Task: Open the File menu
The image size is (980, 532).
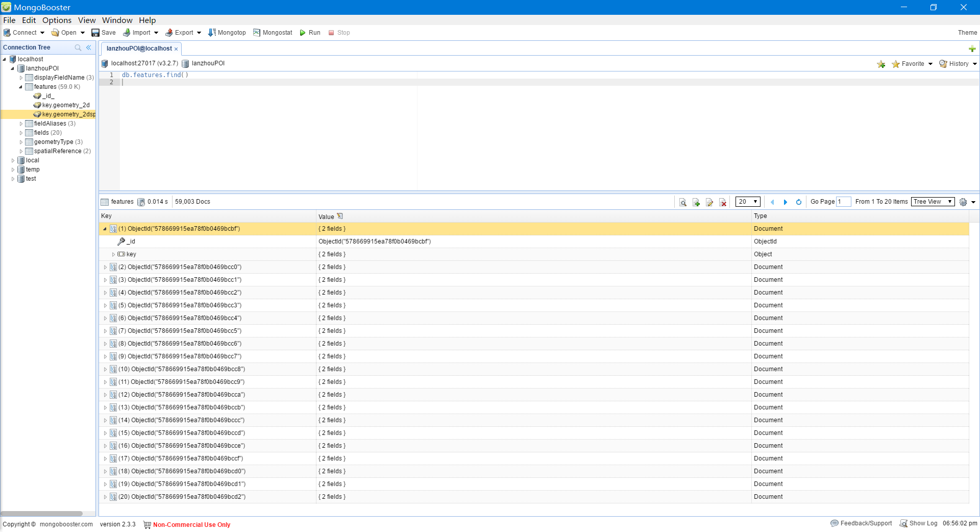Action: click(x=9, y=20)
